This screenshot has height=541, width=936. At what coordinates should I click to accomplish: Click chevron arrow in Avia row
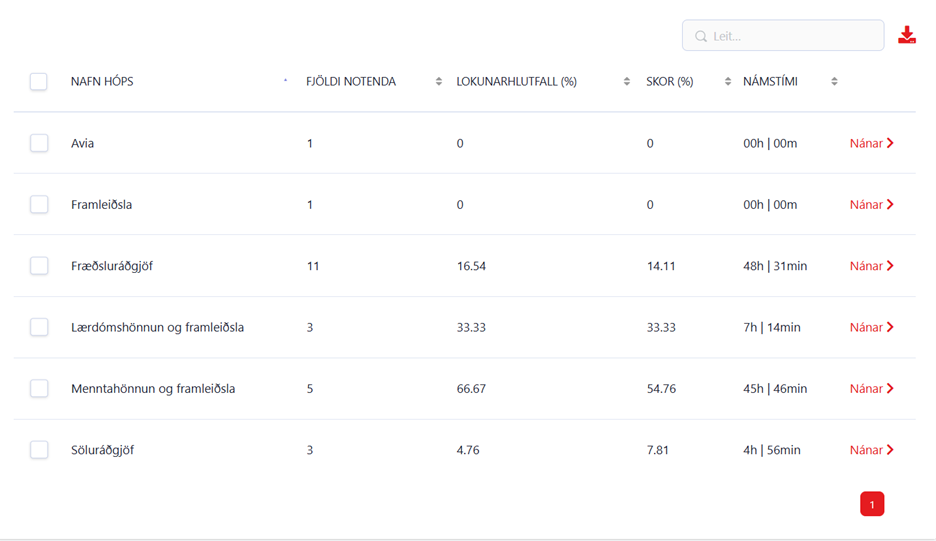[x=890, y=143]
